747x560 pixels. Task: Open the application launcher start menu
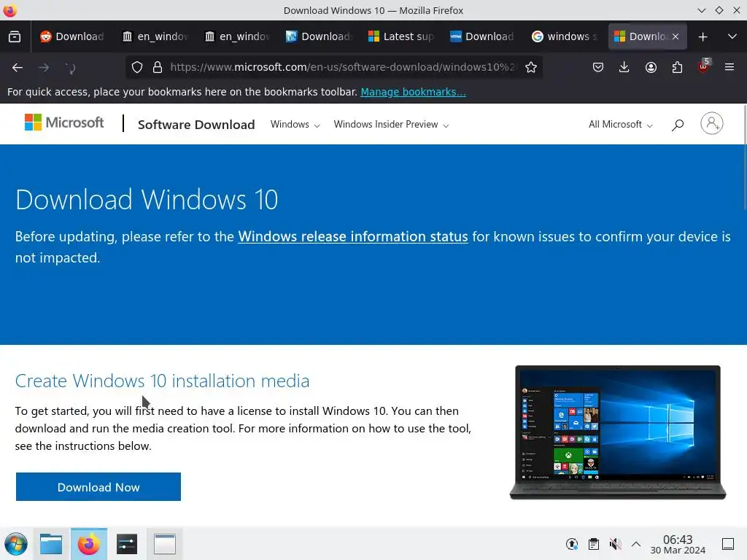pos(16,544)
